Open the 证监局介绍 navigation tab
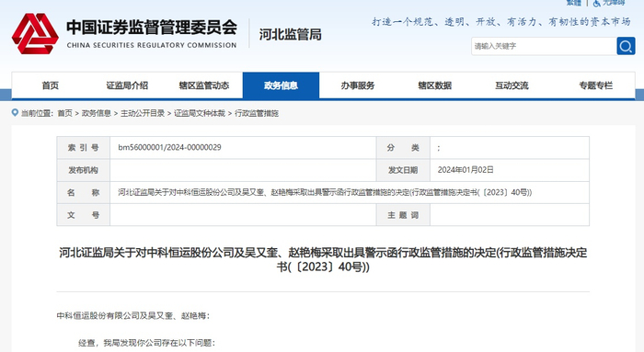644x352 pixels. (x=127, y=85)
